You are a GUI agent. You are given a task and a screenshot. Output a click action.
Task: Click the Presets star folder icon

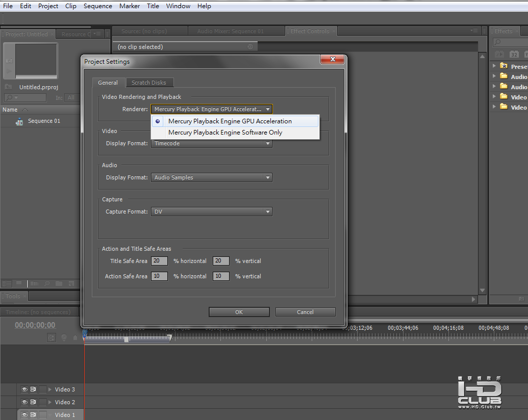[504, 66]
